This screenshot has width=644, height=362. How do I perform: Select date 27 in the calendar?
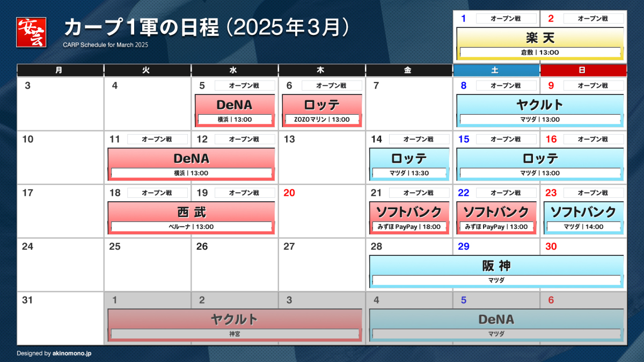click(x=289, y=246)
